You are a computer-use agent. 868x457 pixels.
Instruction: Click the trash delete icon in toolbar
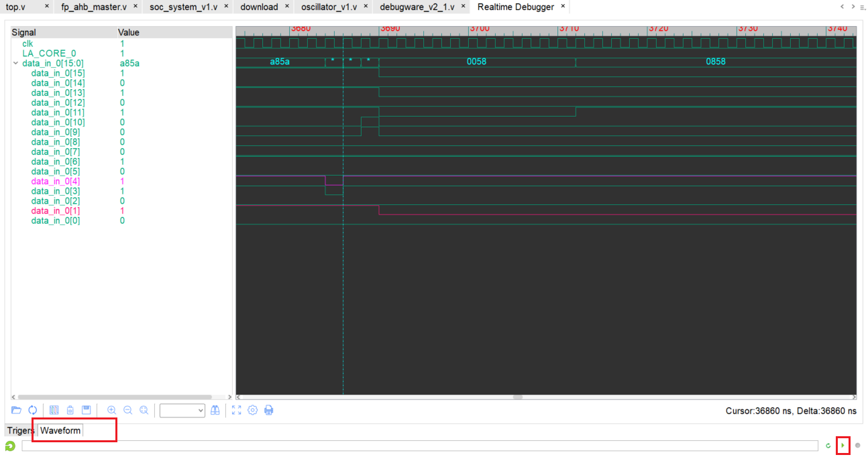(70, 410)
